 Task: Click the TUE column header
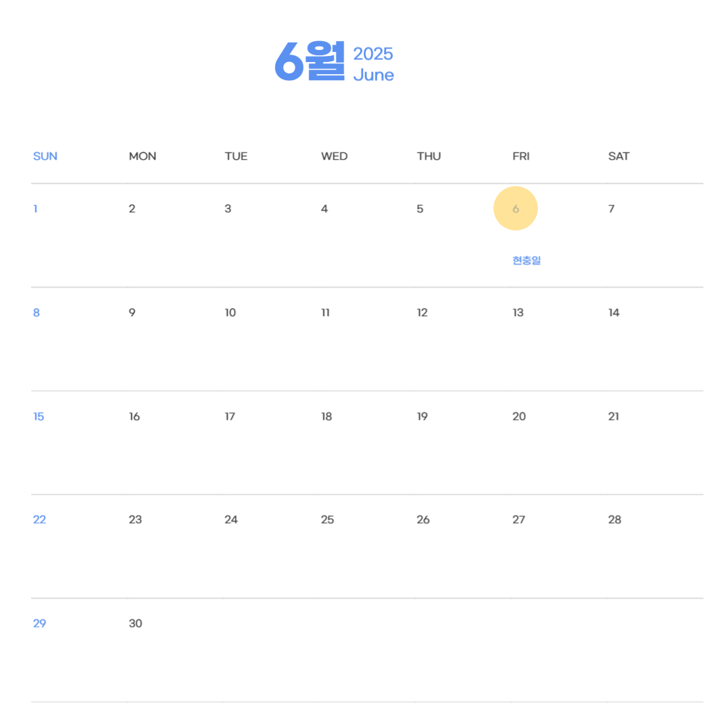[236, 156]
